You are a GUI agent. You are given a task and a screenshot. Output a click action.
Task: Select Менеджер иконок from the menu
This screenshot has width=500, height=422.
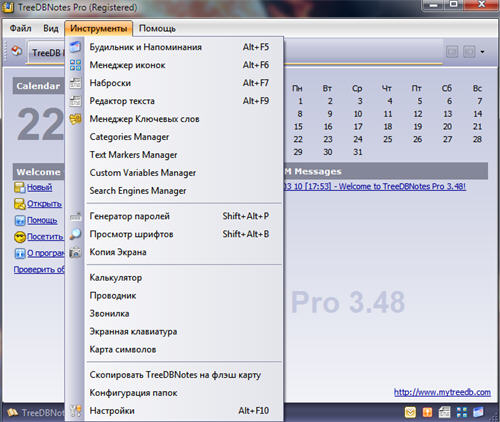click(x=183, y=65)
